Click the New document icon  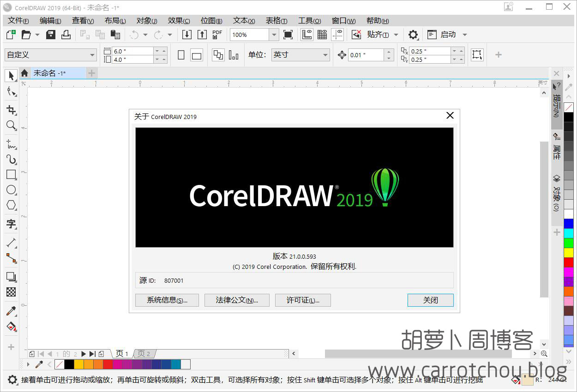11,35
